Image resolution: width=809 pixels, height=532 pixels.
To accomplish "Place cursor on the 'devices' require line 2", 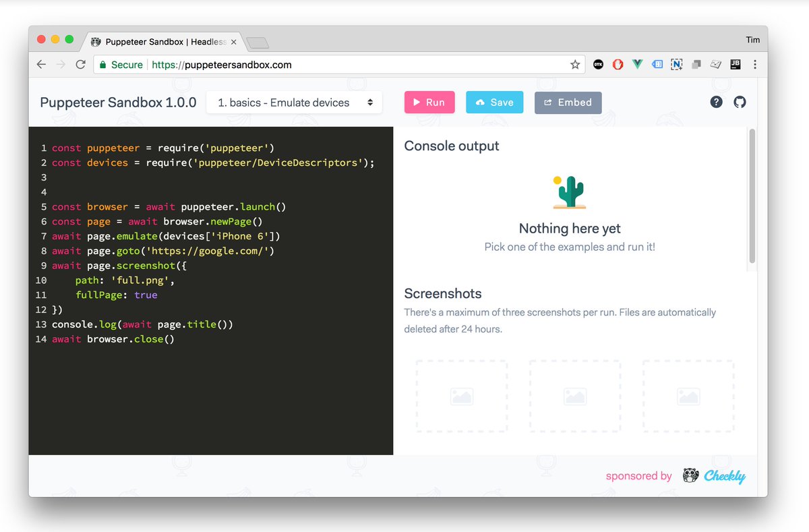I will tap(213, 162).
